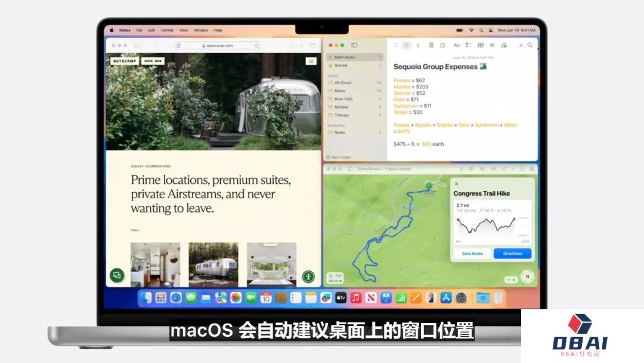Launch the App Store from the Dock

point(446,297)
